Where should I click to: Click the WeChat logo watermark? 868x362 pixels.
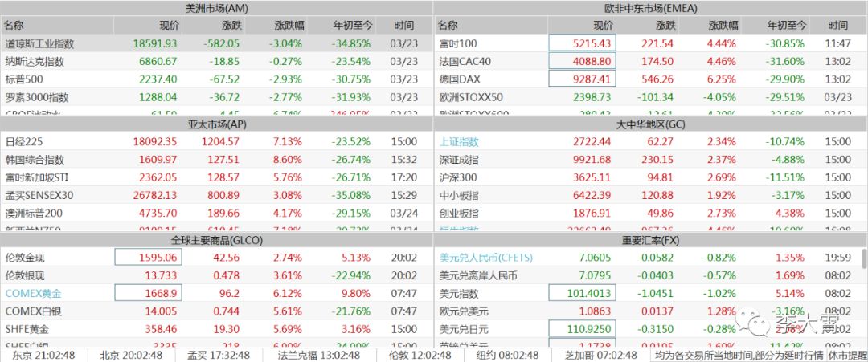[758, 323]
